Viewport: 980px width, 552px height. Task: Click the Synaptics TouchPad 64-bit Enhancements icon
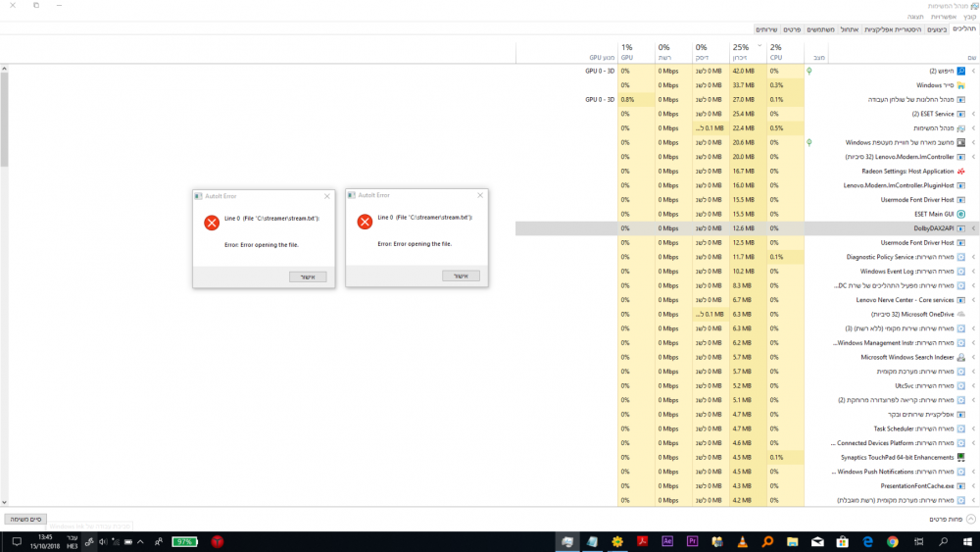pyautogui.click(x=960, y=457)
